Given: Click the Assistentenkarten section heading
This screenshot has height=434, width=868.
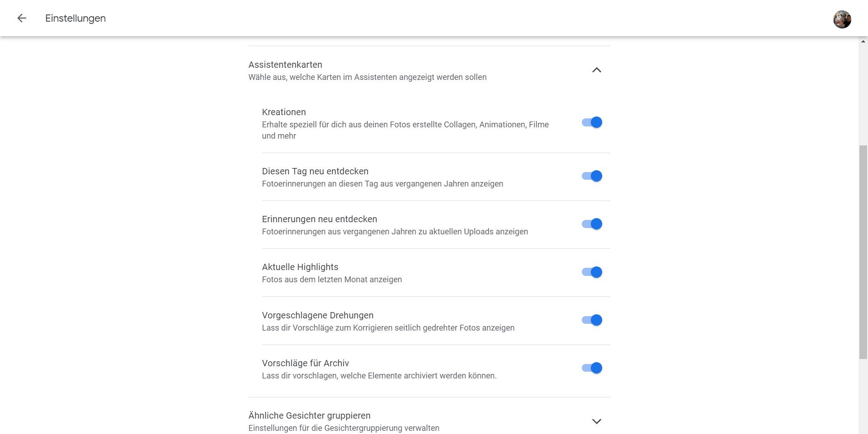Looking at the screenshot, I should [285, 65].
